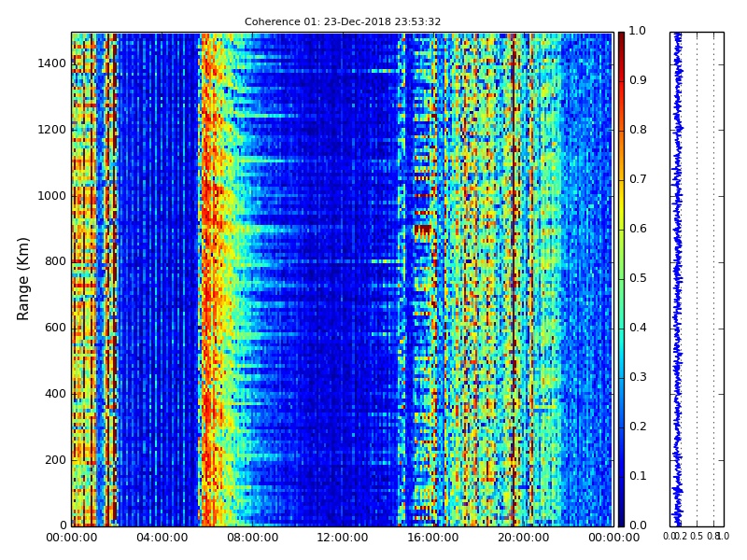Click the 0.7 colorbar label
The height and width of the screenshot is (560, 747).
638,179
